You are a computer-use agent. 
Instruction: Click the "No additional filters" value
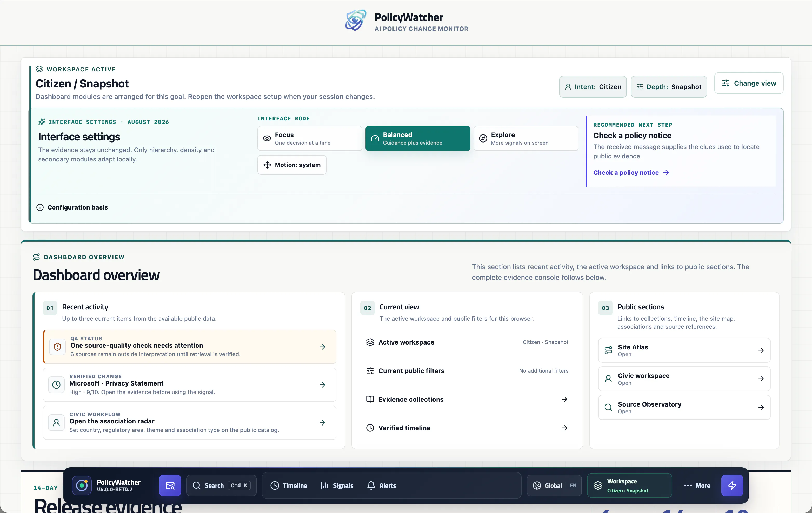[544, 371]
